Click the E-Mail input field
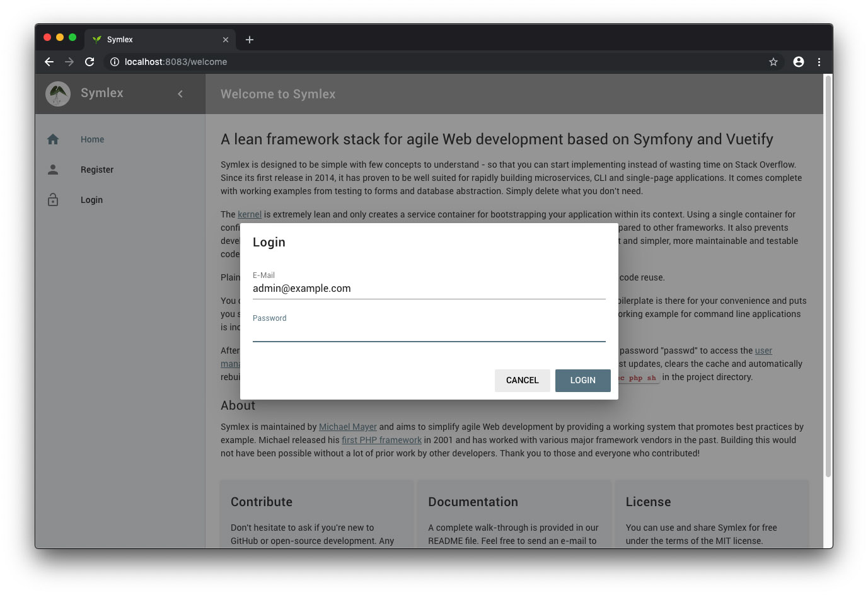 click(x=429, y=289)
